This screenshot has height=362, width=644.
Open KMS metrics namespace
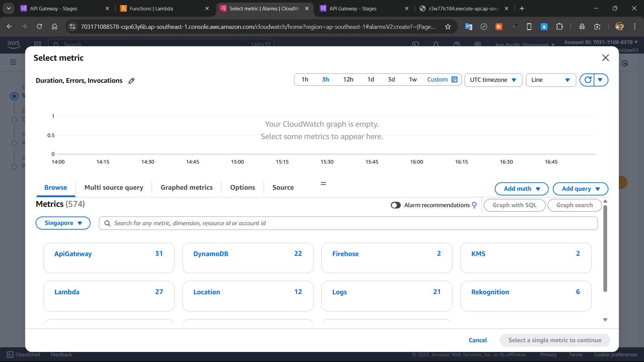(526, 258)
